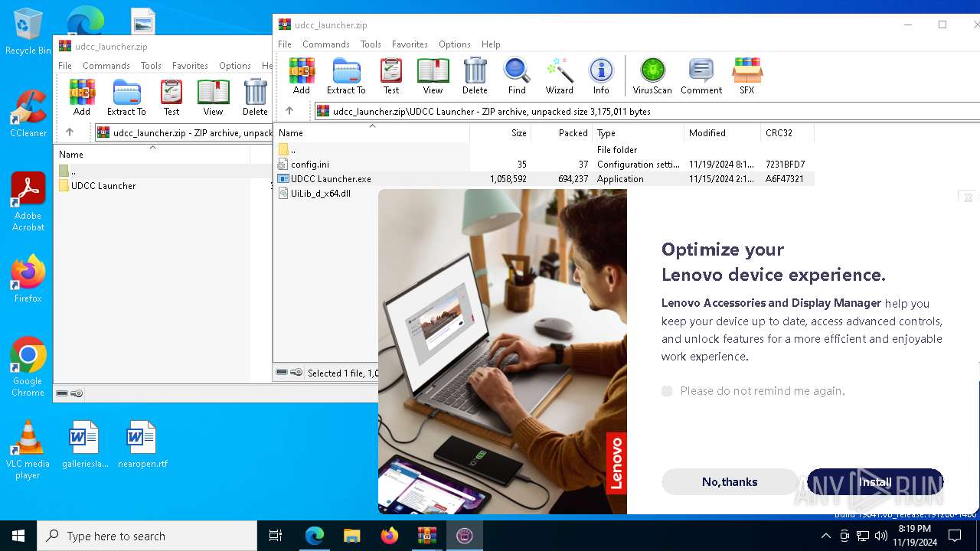Click SFX icon in WinRAR toolbar

point(746,76)
